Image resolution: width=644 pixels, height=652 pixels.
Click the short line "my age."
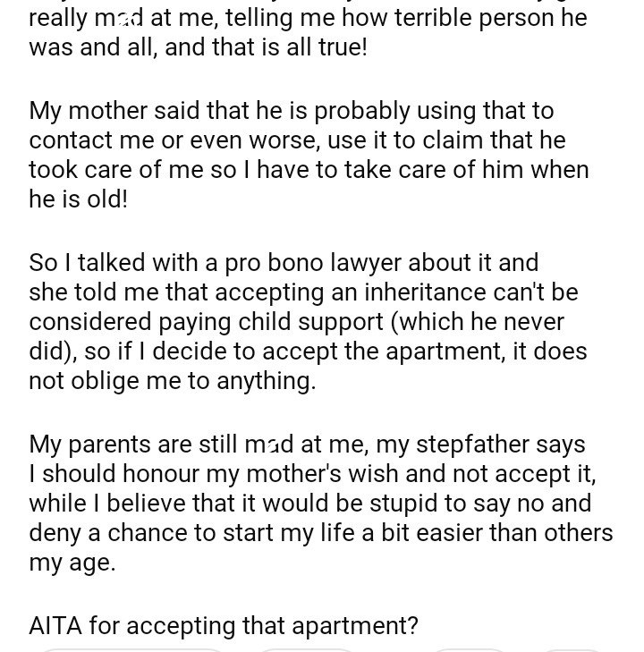click(72, 564)
